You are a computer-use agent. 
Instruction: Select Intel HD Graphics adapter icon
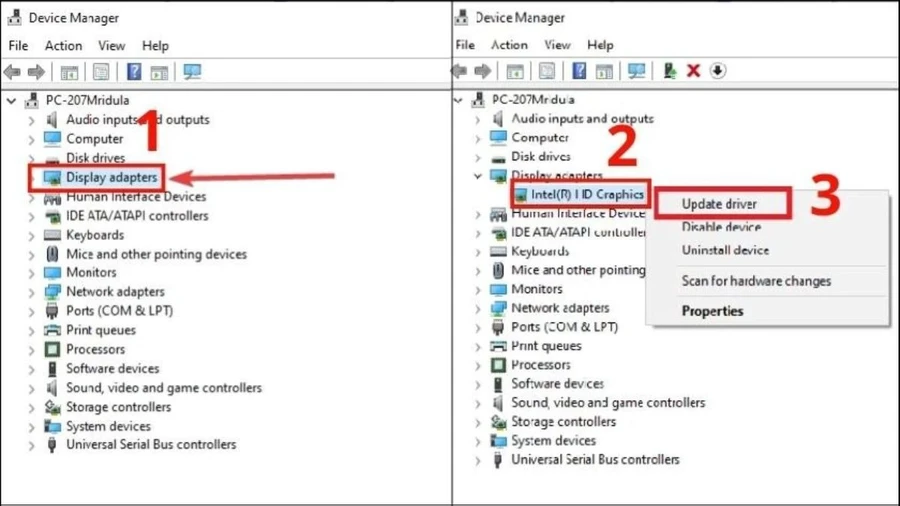tap(521, 194)
